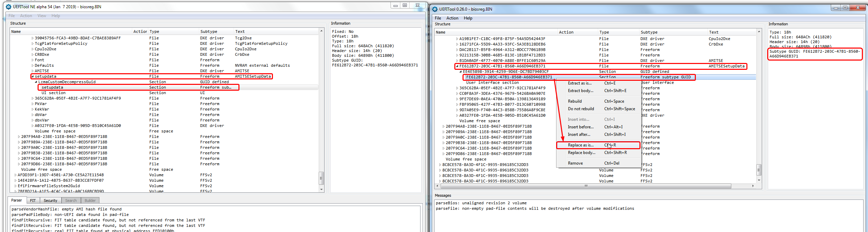Click 'parseBios: unaligned revision 2 volume' message

[481, 203]
